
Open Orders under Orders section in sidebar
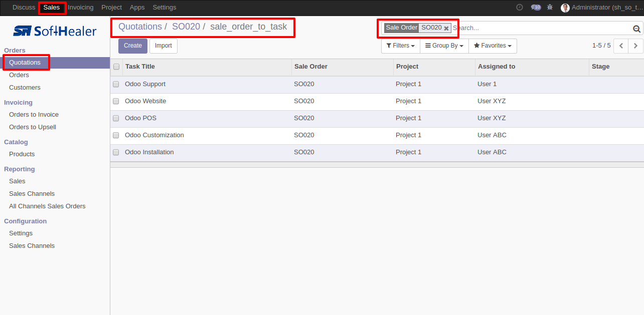[x=19, y=75]
